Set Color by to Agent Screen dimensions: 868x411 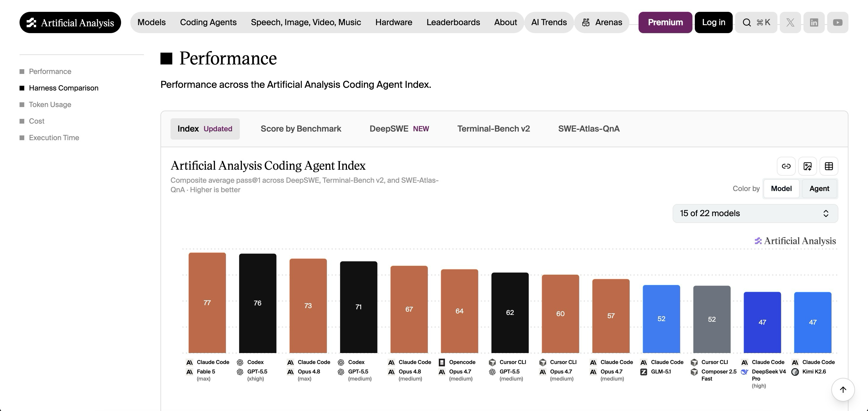coord(819,189)
